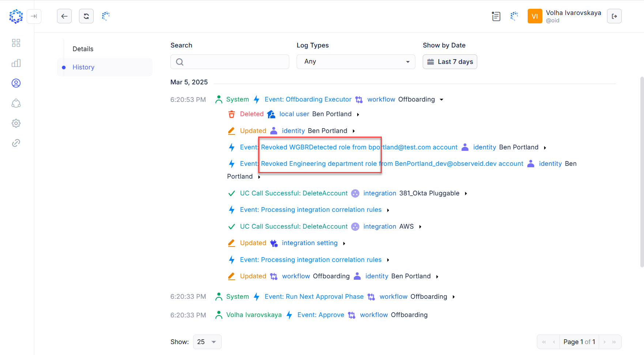Click the back arrow icon
644x355 pixels.
click(64, 16)
